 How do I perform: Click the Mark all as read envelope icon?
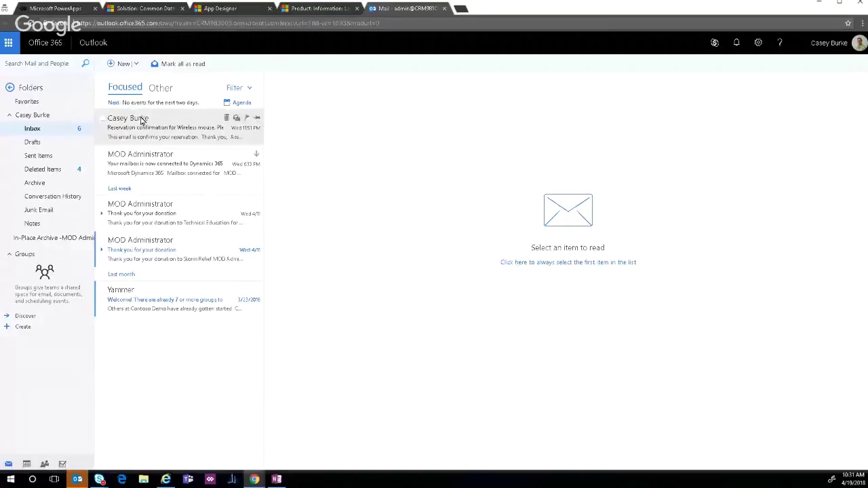coord(155,64)
